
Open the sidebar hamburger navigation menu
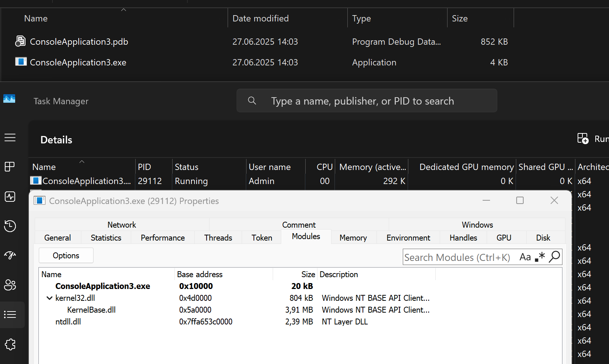[10, 138]
